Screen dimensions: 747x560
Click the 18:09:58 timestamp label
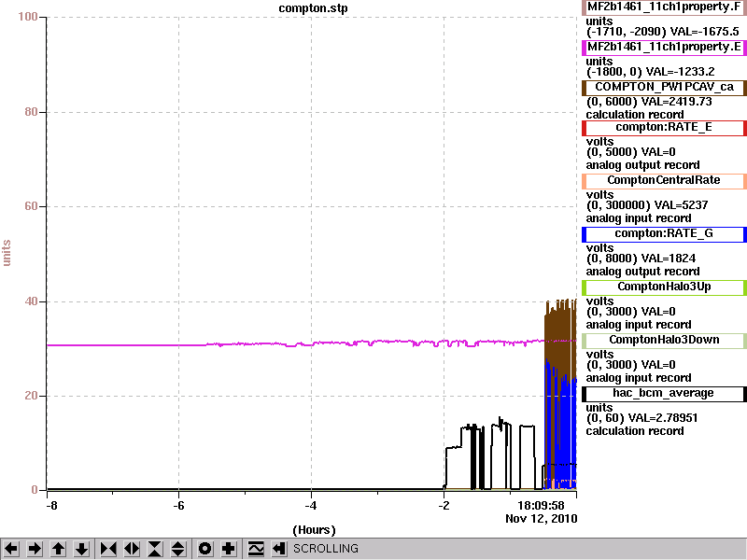click(541, 505)
